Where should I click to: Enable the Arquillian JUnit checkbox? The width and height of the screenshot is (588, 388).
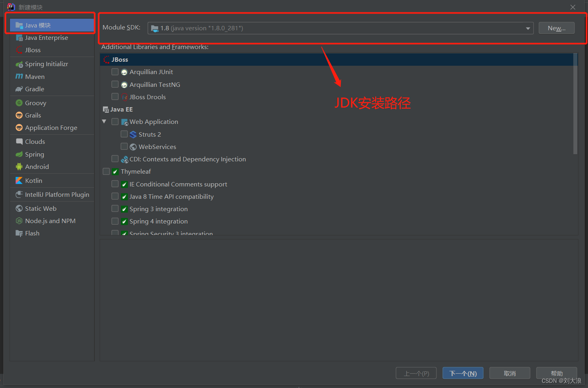(115, 72)
